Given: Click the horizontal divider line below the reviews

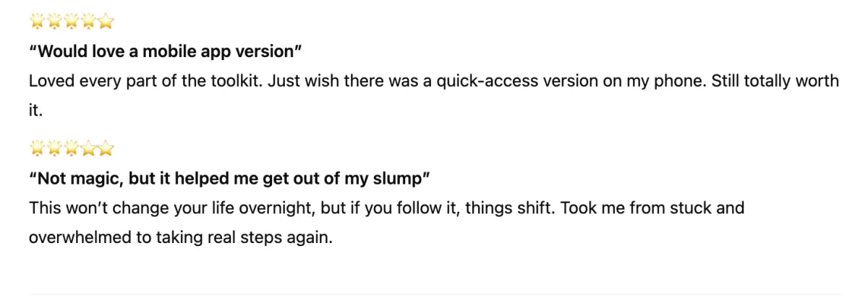Looking at the screenshot, I should coord(435,294).
